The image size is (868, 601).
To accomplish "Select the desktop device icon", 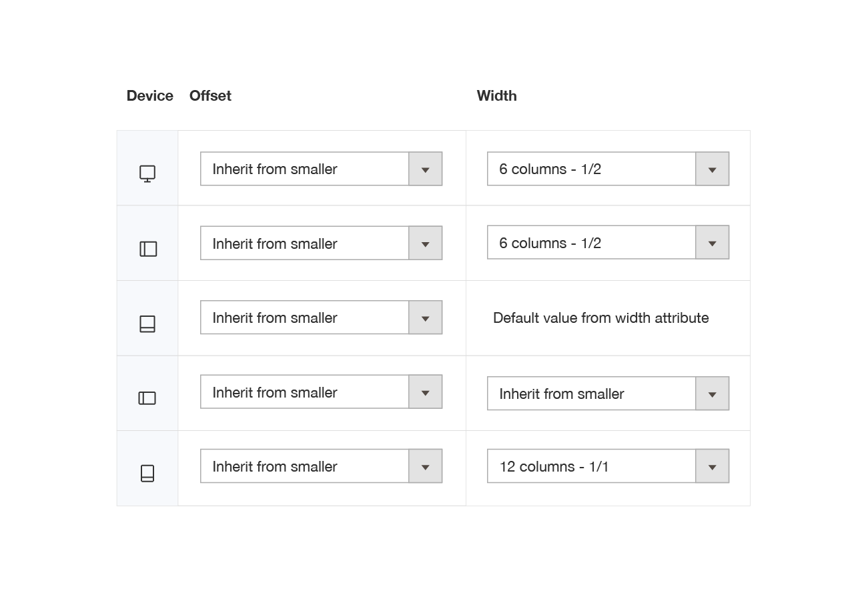I will pos(147,172).
